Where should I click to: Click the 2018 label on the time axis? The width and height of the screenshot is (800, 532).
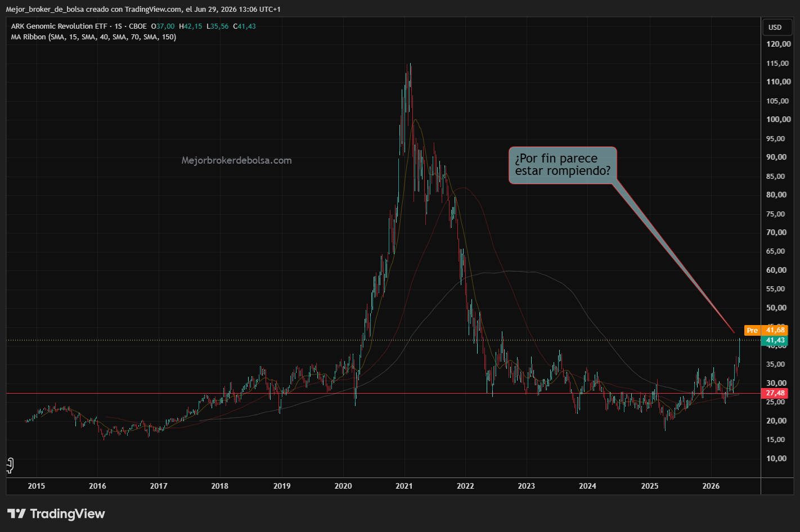tap(220, 486)
